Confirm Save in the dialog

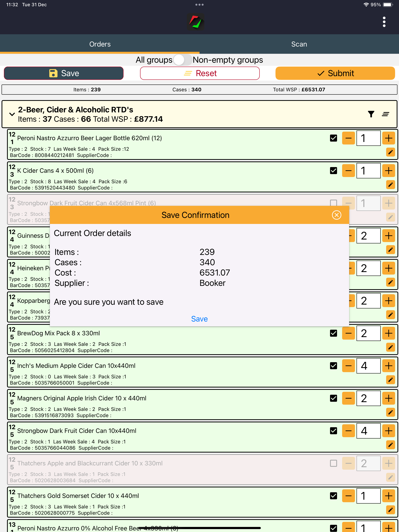tap(199, 319)
